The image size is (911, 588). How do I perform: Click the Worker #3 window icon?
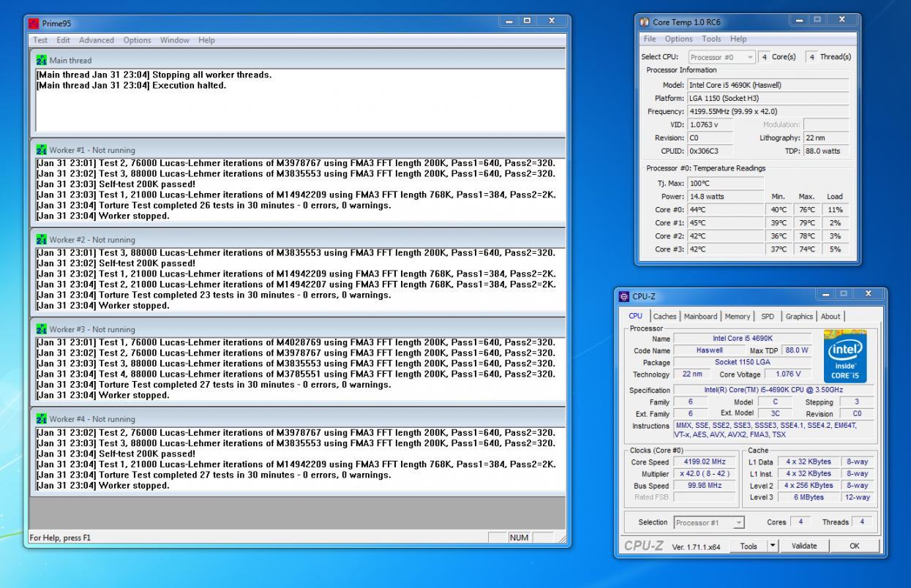pos(41,329)
